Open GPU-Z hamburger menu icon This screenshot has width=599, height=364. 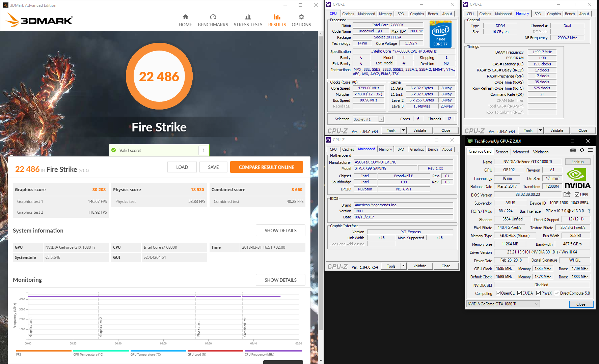(x=590, y=150)
